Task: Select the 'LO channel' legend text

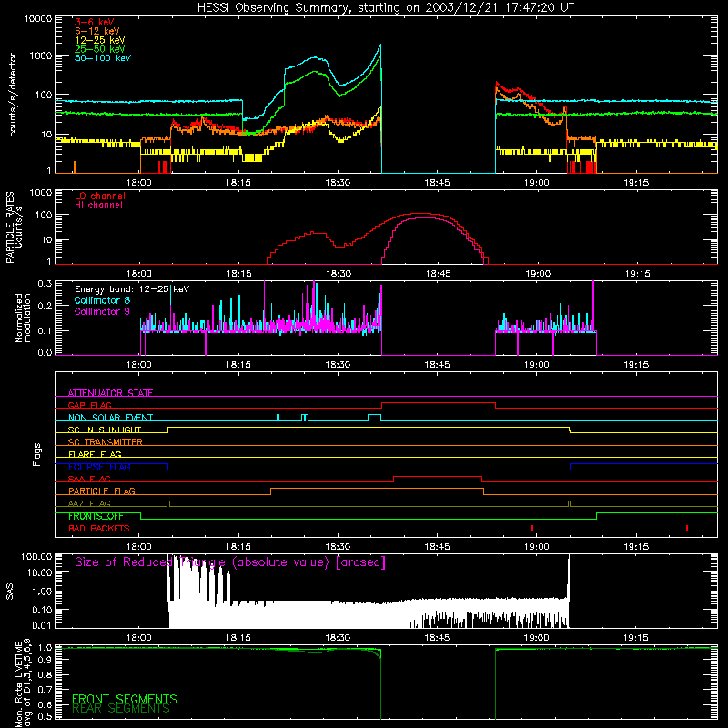Action: pos(100,196)
